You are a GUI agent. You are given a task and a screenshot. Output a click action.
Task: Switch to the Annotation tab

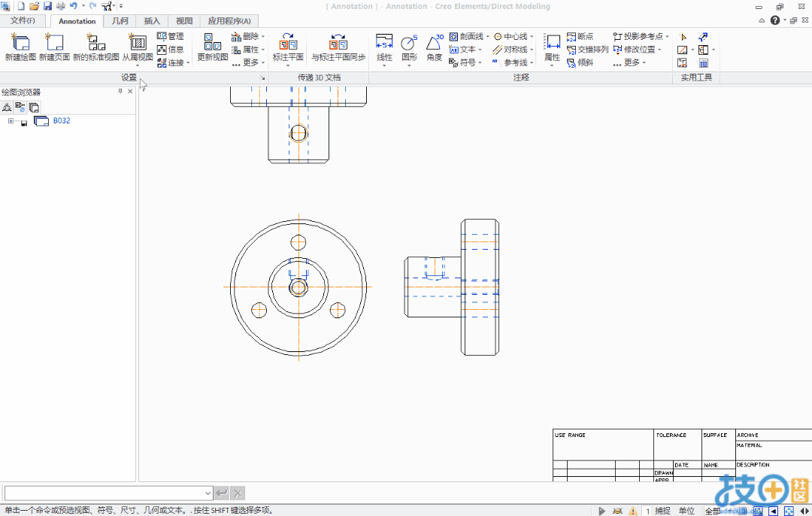click(x=77, y=21)
